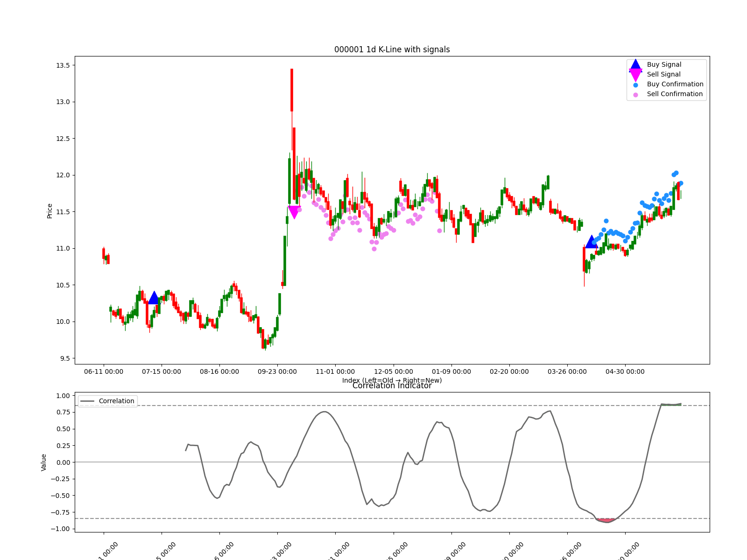Click the '04-30 00:00' date tick on price chart

[625, 372]
